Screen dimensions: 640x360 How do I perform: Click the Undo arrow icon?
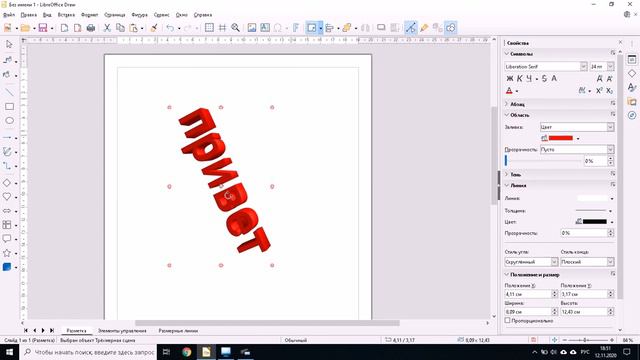tap(170, 28)
